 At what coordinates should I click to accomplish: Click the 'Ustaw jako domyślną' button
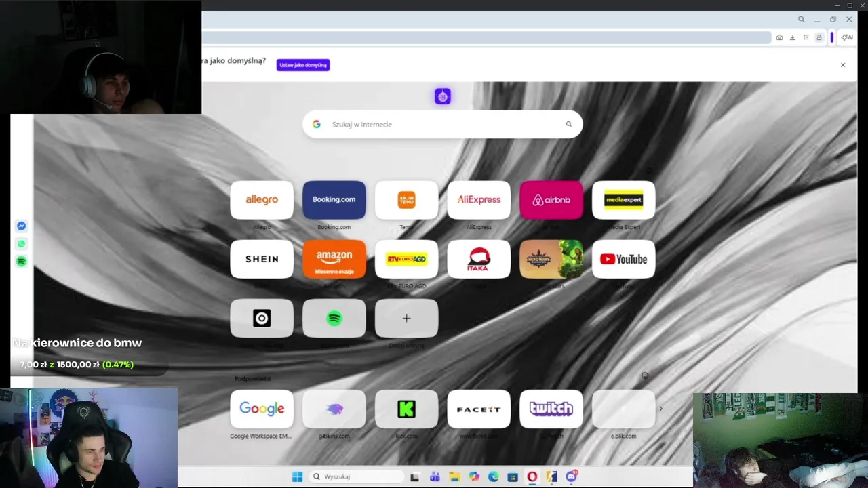(x=303, y=65)
